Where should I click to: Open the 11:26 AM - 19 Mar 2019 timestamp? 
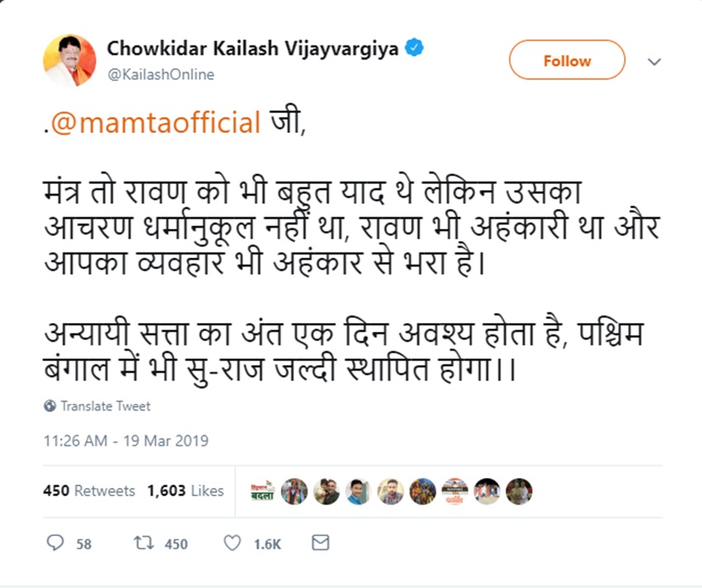(126, 441)
